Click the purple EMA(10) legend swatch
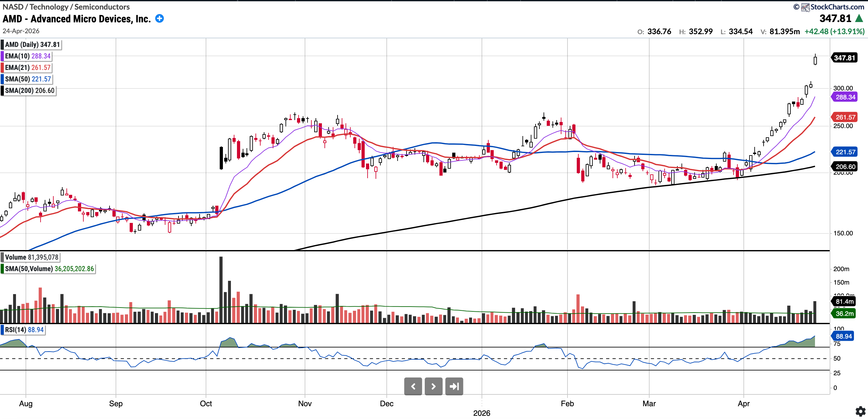Viewport: 868px width, 419px height. [2, 56]
